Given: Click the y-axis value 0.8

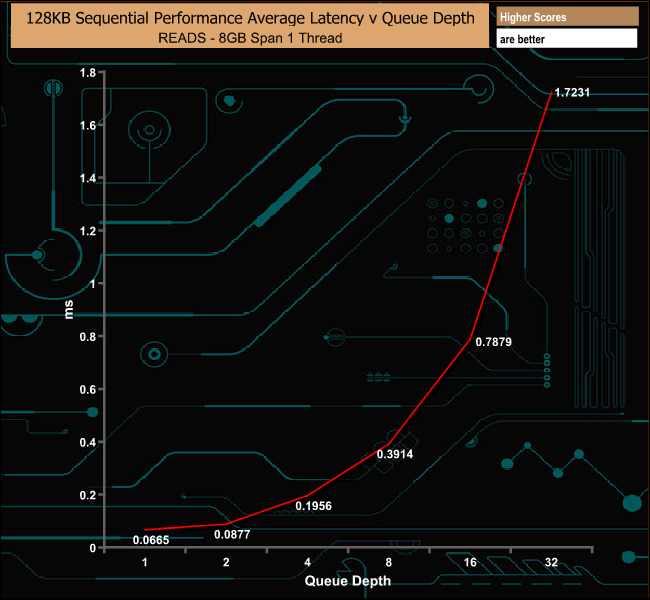Looking at the screenshot, I should pos(87,337).
